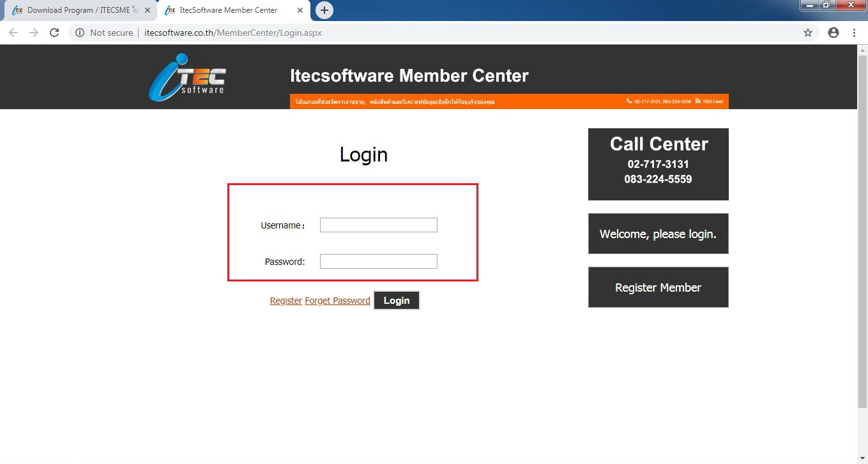The image size is (868, 464).
Task: Close the Download Program / ITECSME tab
Action: click(x=148, y=10)
